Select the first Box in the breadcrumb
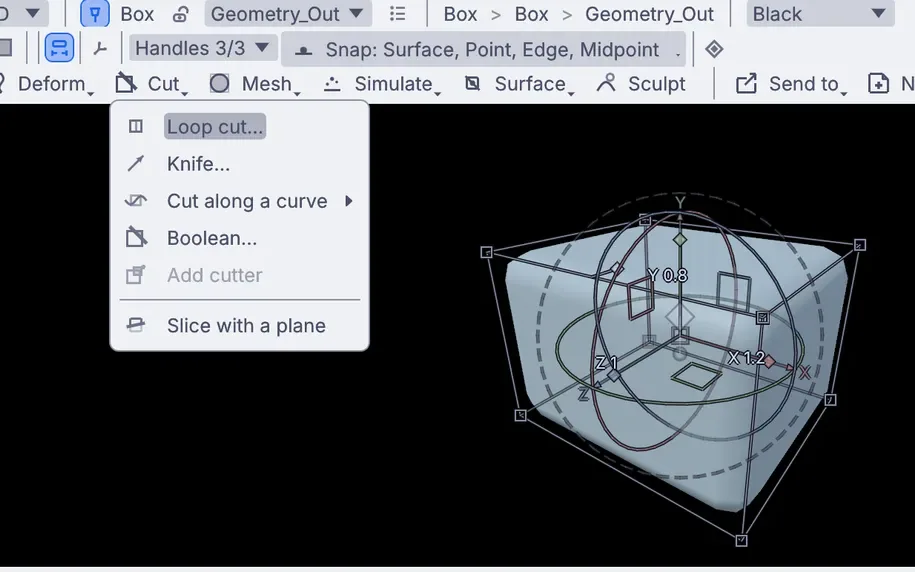 460,14
